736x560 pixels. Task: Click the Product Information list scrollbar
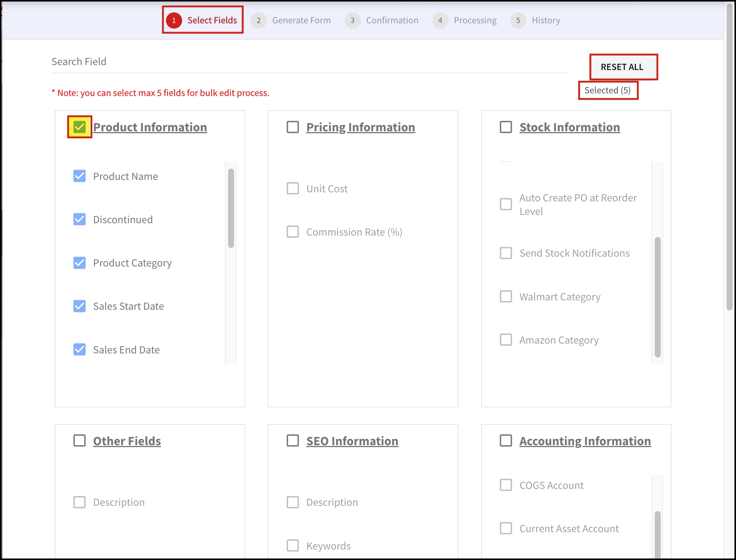click(231, 208)
